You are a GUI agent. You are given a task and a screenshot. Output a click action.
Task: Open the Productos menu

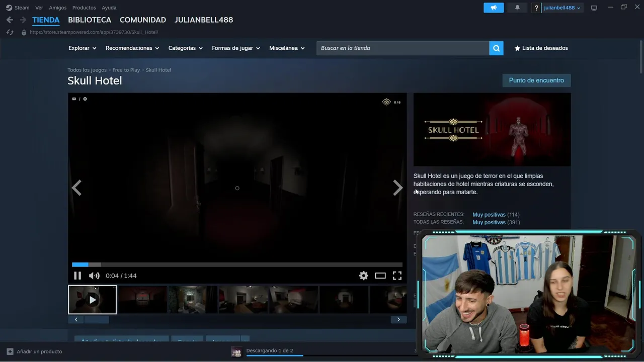pyautogui.click(x=84, y=8)
